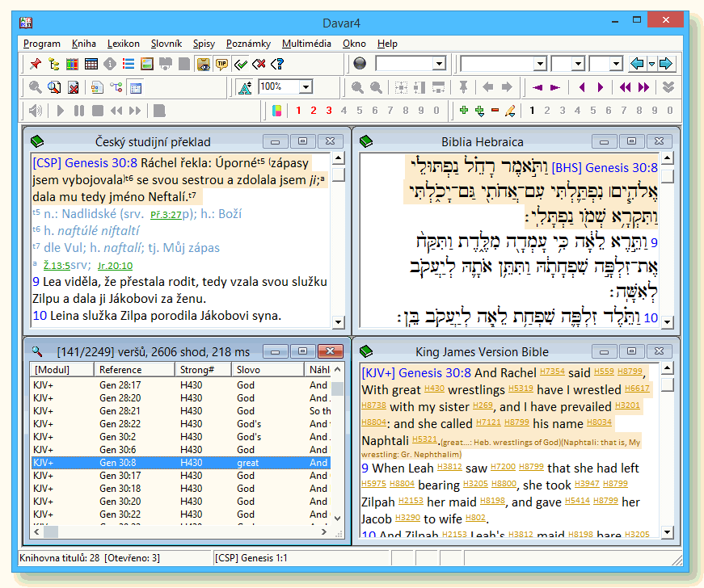This screenshot has width=704, height=588.
Task: Follow the Jr.20:10 cross-reference link
Action: point(115,266)
